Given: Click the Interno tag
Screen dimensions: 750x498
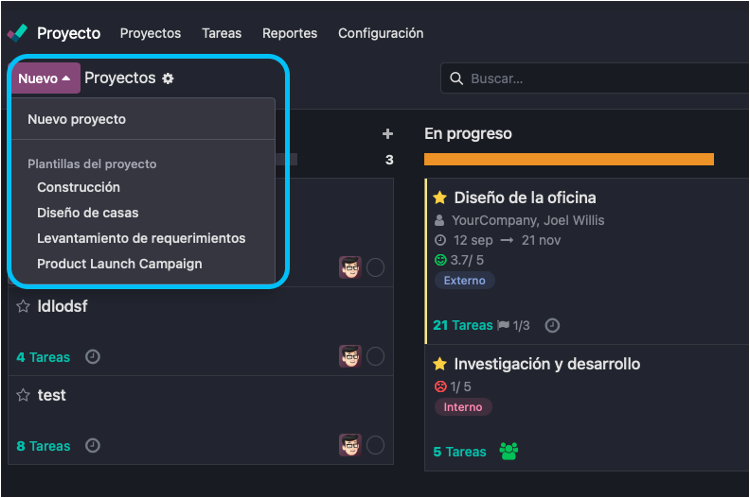Looking at the screenshot, I should [x=463, y=407].
